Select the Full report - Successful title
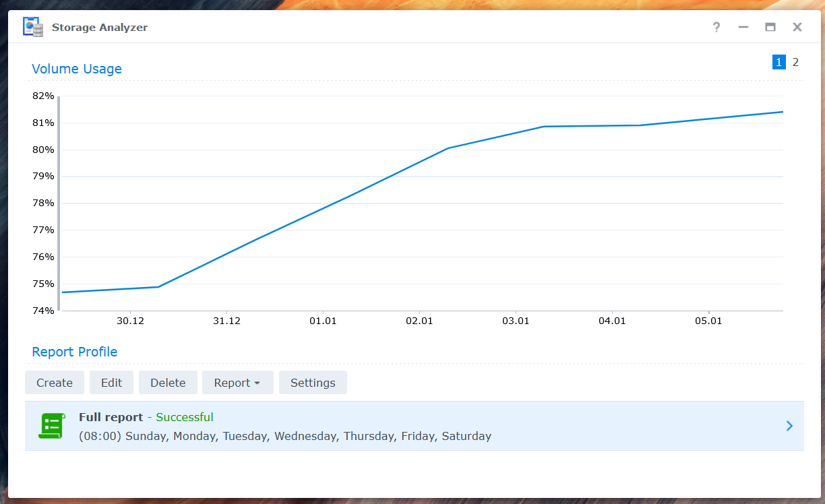The image size is (825, 504). (x=146, y=417)
